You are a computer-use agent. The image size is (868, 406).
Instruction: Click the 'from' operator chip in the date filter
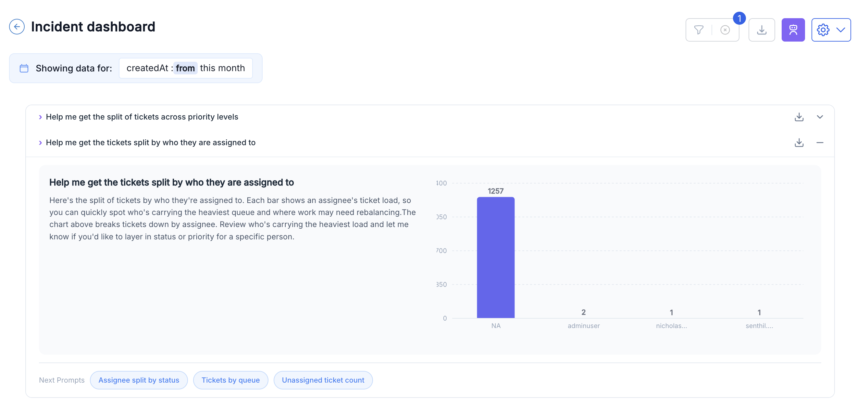coord(185,68)
